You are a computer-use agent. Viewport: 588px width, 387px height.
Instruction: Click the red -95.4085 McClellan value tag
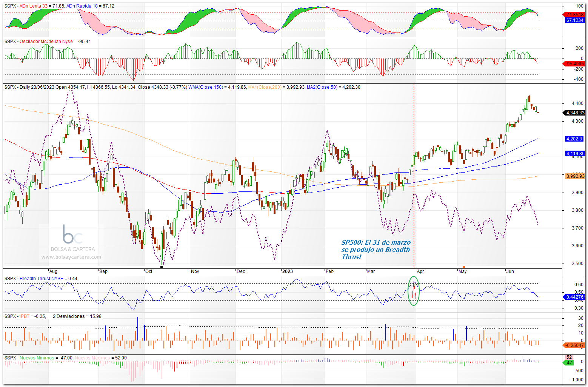(x=574, y=64)
